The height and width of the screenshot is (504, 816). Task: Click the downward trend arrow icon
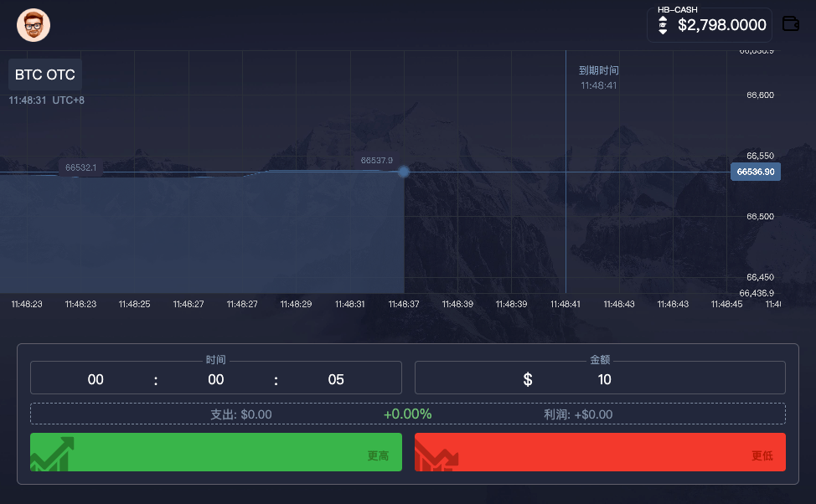pos(436,456)
